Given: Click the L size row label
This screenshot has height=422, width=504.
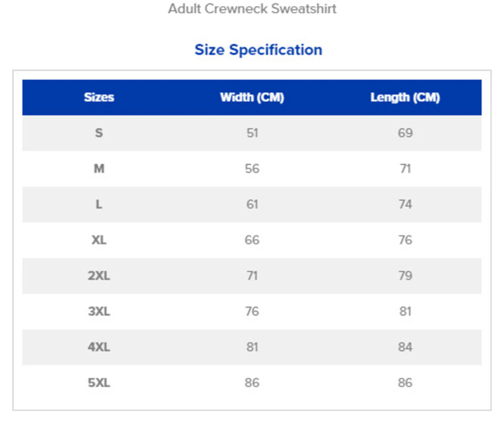Looking at the screenshot, I should coord(99,204).
